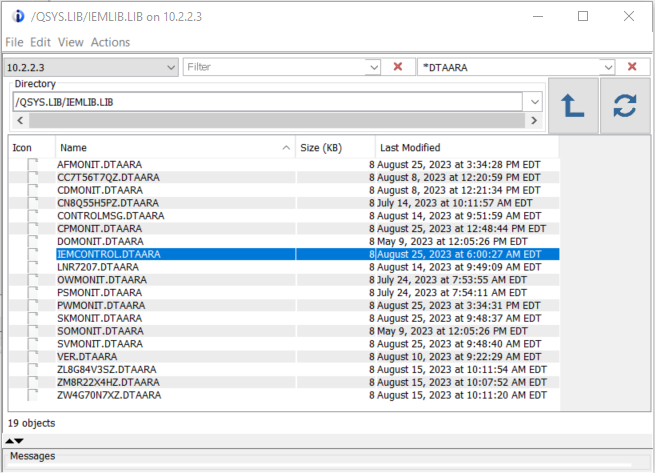
Task: Refresh the directory listing
Action: [625, 105]
